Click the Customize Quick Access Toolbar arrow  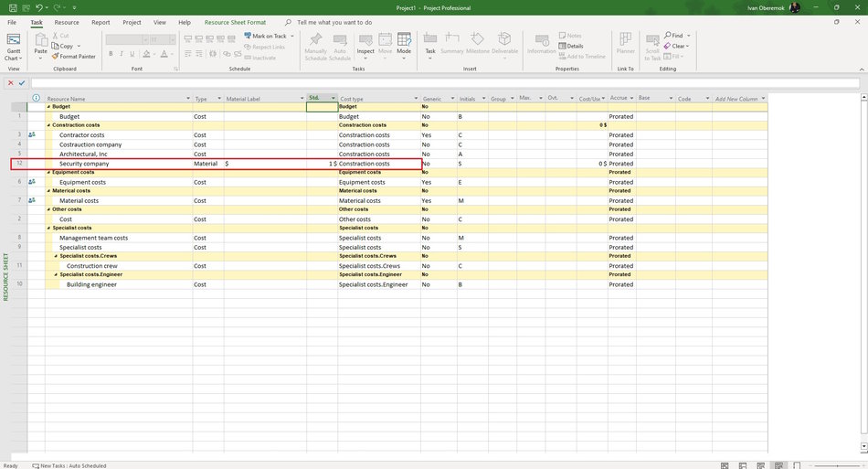(x=74, y=7)
